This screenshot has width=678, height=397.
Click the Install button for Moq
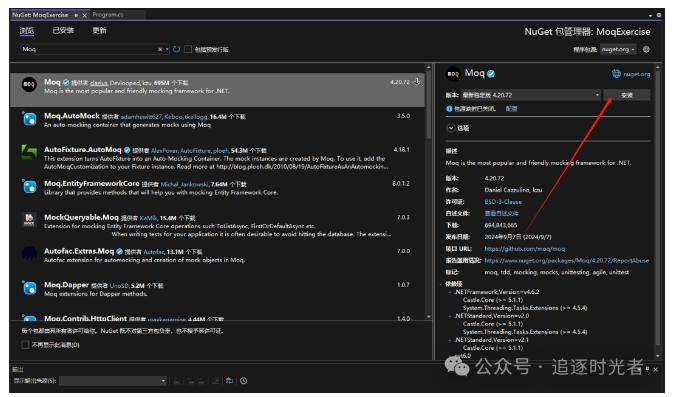627,95
